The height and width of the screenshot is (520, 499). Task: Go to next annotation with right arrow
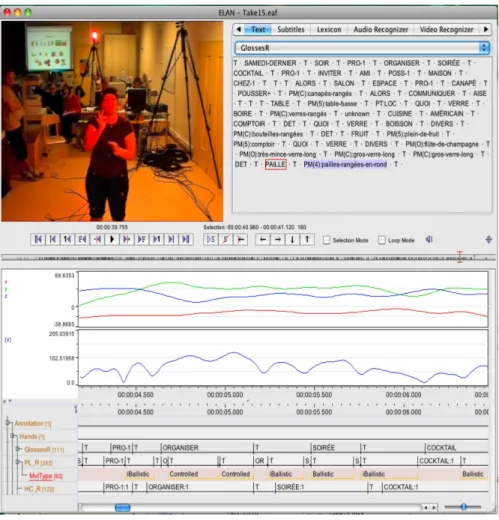277,239
